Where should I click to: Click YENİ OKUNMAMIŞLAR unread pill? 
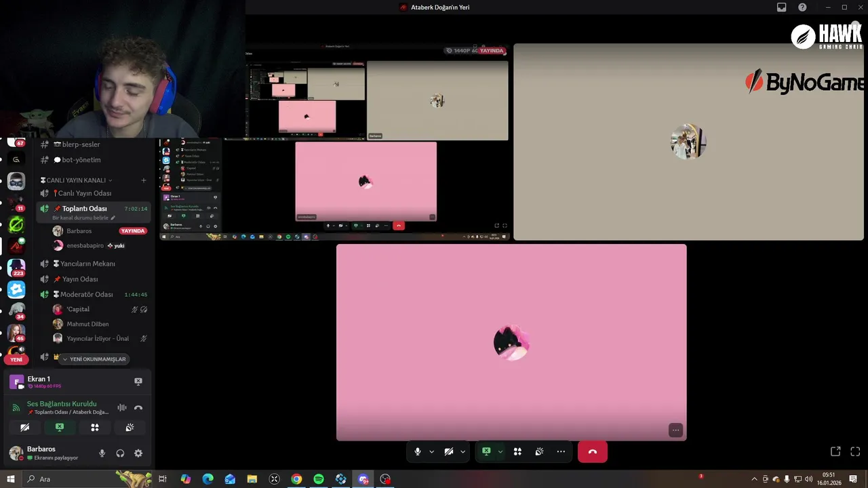pyautogui.click(x=94, y=359)
